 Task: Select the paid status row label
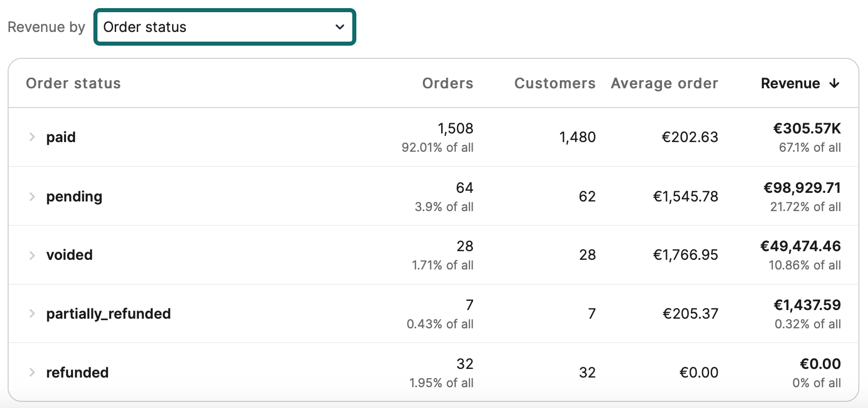[61, 137]
